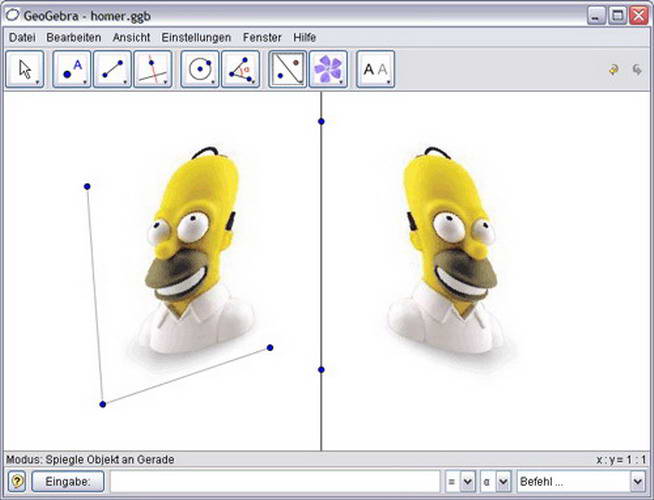Open the Fenster menu
Screen dimensions: 654x500
click(x=262, y=38)
